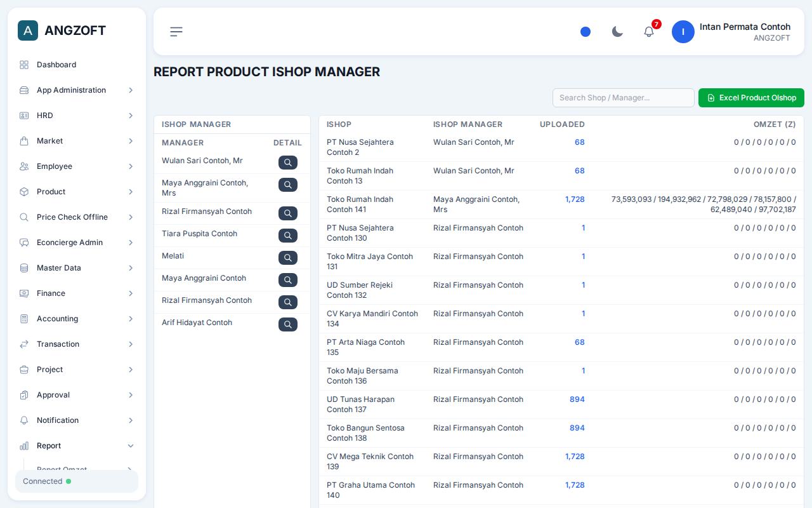Expand the Project menu chevron
The image size is (812, 508).
click(131, 370)
